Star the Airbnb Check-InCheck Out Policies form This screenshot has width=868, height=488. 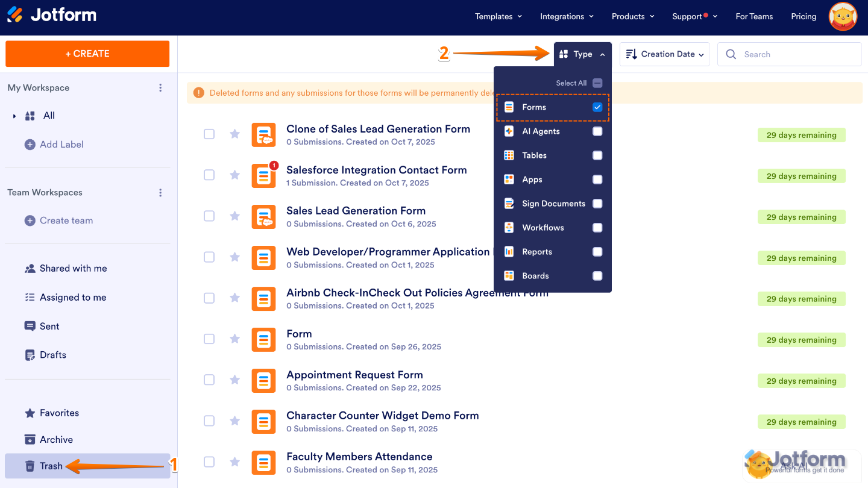[x=234, y=298]
